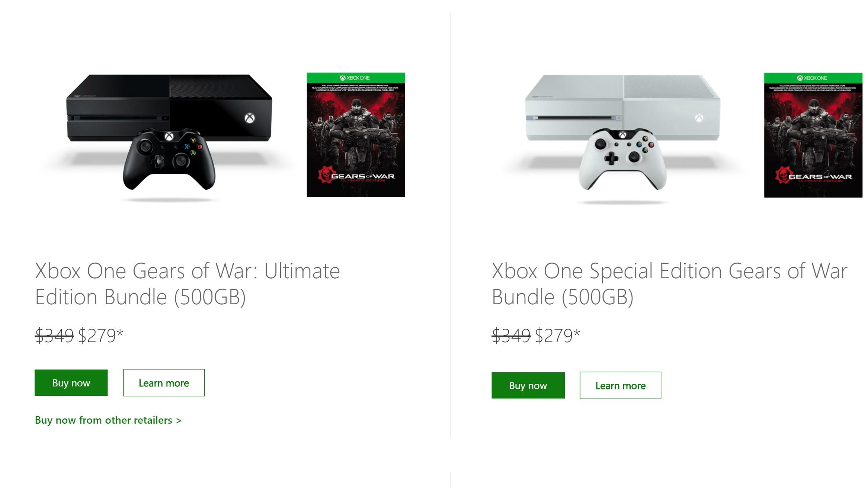Buy the Ultimate Edition Bundle now
The image size is (868, 488).
coord(71,383)
